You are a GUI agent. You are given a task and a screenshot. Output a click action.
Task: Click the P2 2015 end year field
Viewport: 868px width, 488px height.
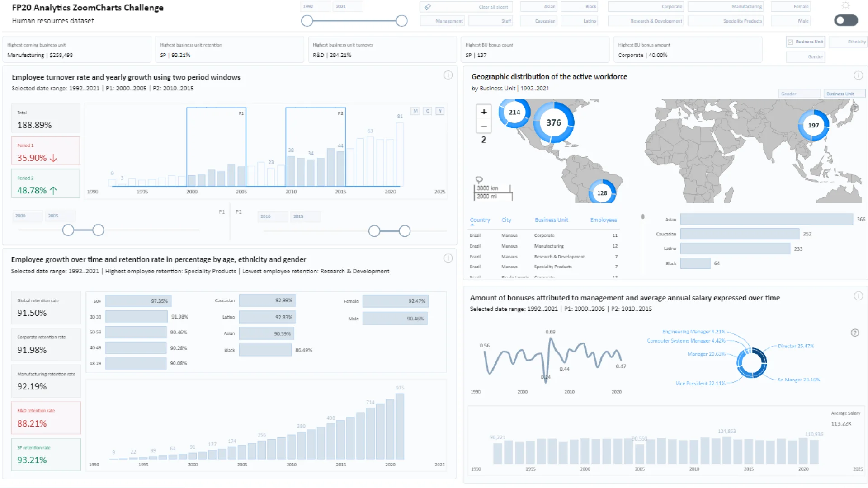coord(305,216)
